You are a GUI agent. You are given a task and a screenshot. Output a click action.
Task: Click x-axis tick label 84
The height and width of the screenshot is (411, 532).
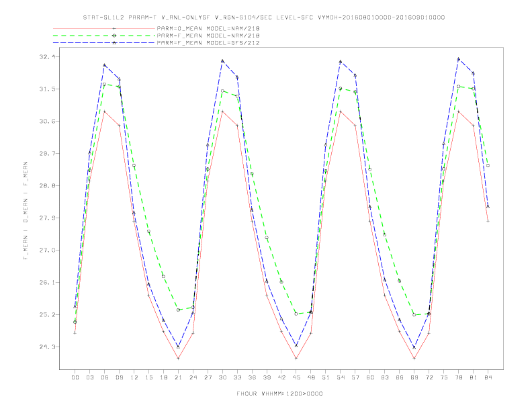click(x=488, y=377)
